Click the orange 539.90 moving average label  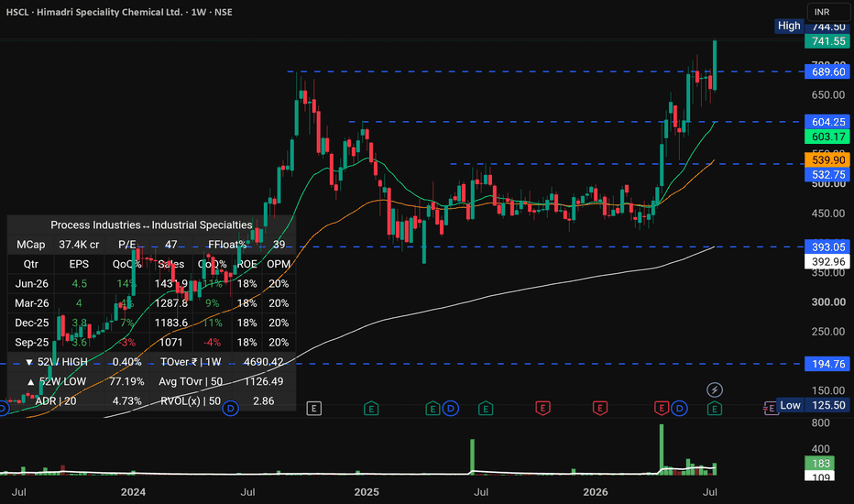point(827,160)
